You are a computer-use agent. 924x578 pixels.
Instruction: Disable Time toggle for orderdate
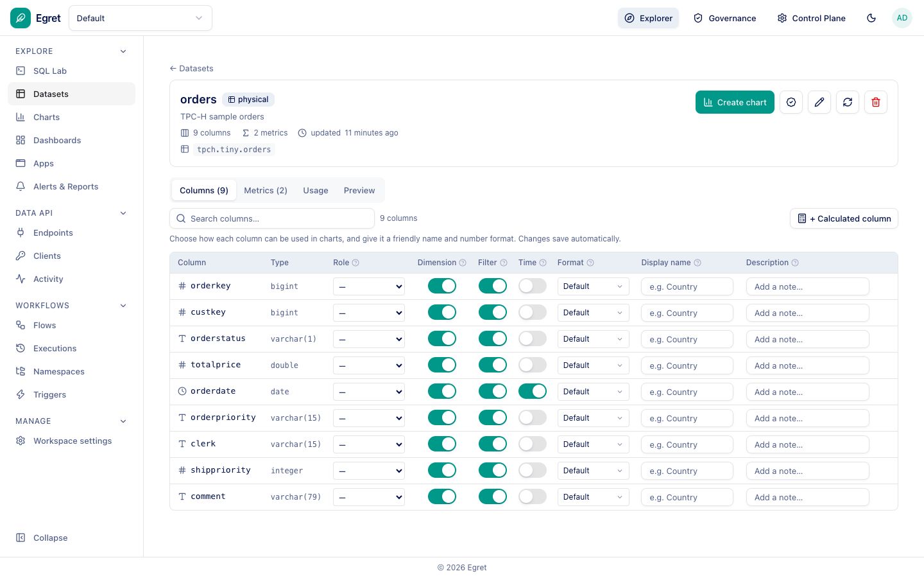click(x=533, y=391)
